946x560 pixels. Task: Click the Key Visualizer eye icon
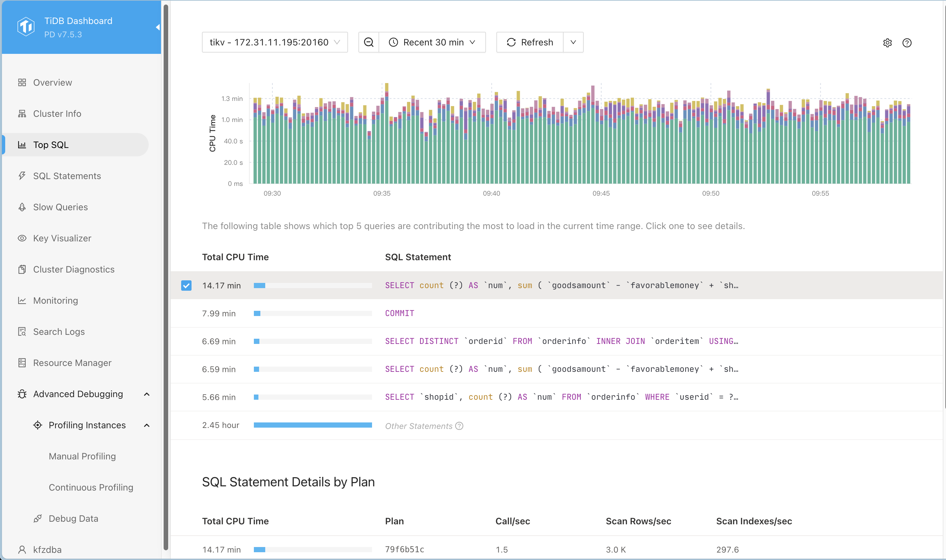(22, 238)
